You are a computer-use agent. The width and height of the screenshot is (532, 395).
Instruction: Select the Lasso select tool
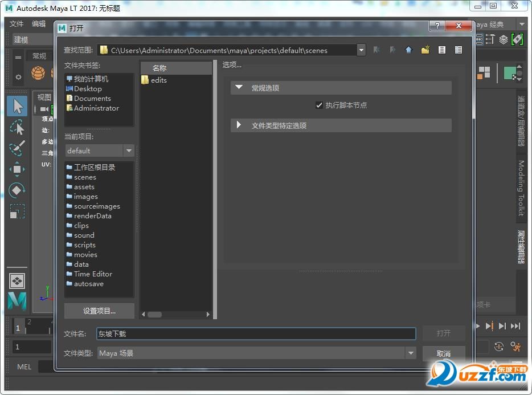pos(17,128)
